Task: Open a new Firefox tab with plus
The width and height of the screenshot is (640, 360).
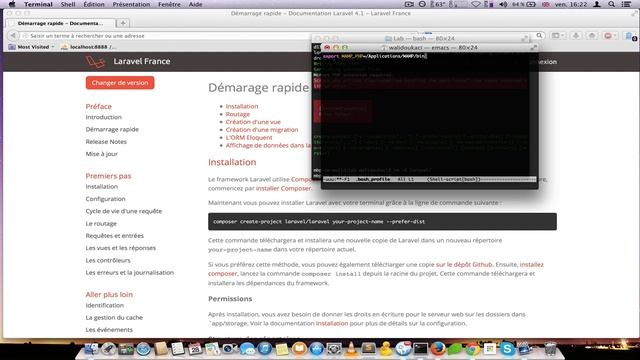Action: coord(123,23)
